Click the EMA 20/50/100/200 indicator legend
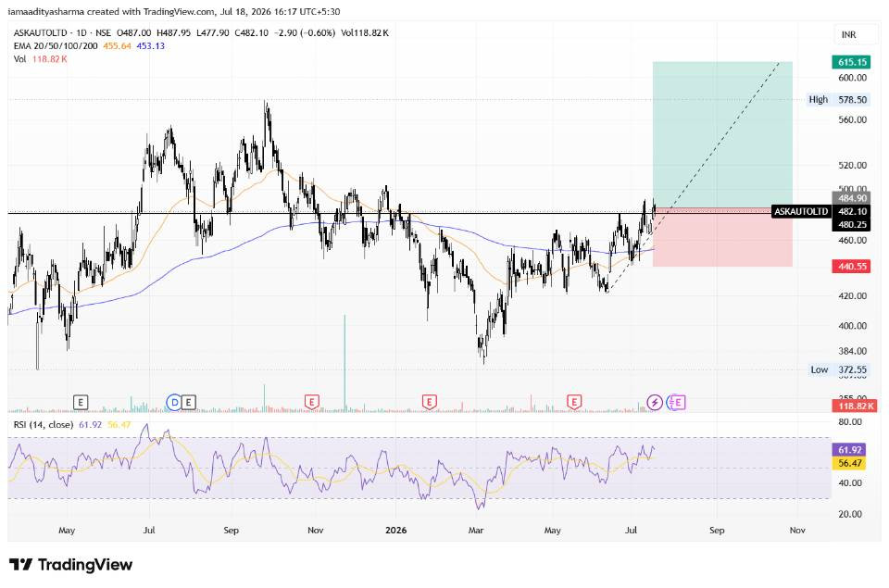This screenshot has height=588, width=889. [56, 46]
